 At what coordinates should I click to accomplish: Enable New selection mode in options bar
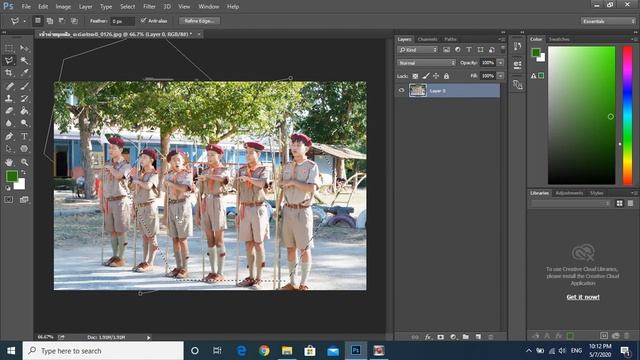(x=38, y=20)
